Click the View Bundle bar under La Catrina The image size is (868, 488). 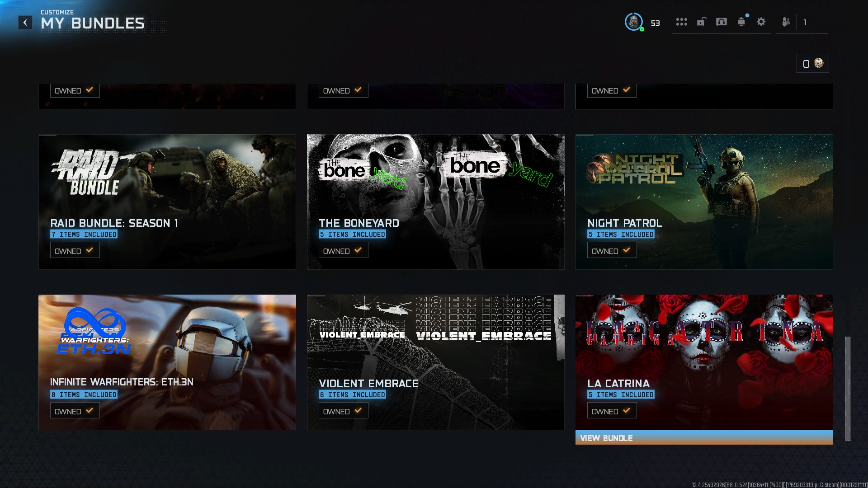[704, 437]
